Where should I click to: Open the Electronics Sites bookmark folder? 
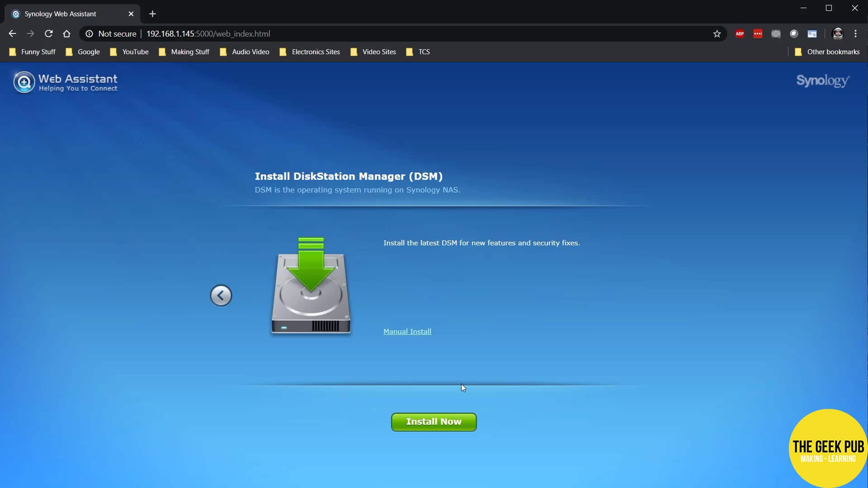(x=310, y=52)
